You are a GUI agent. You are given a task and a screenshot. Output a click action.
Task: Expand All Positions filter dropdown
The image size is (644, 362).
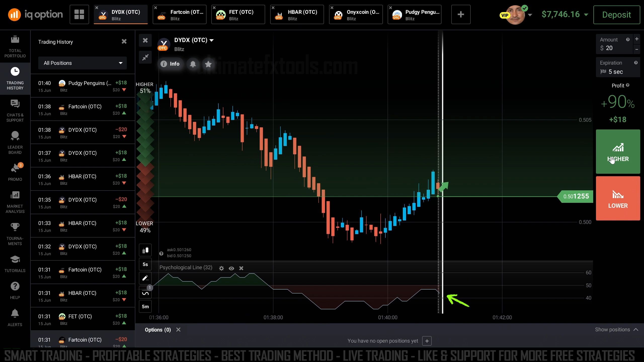(83, 63)
